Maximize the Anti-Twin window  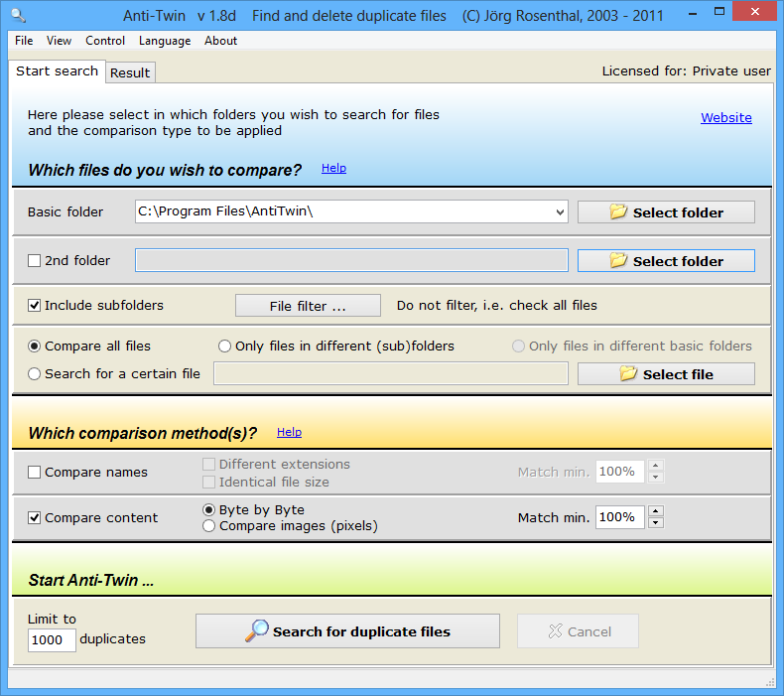[719, 12]
